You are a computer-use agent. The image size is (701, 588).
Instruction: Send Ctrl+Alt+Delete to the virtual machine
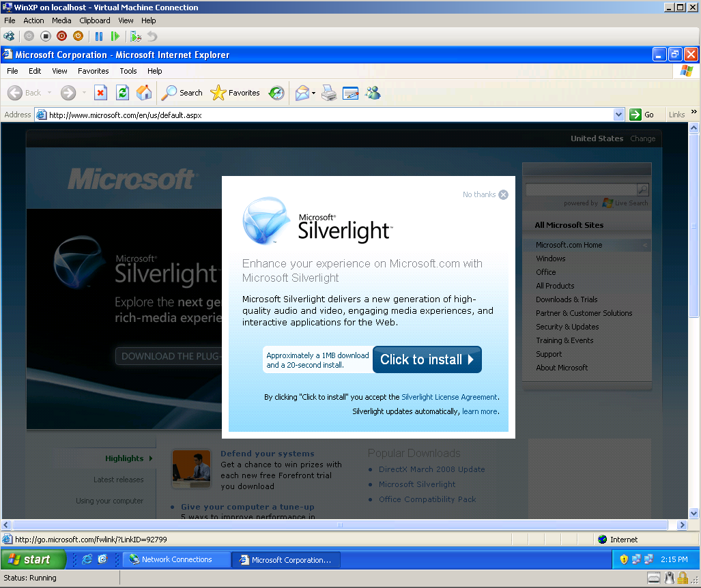click(9, 36)
